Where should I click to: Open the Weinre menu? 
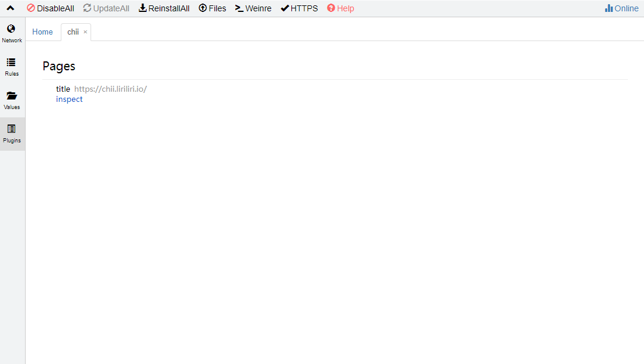coord(253,8)
